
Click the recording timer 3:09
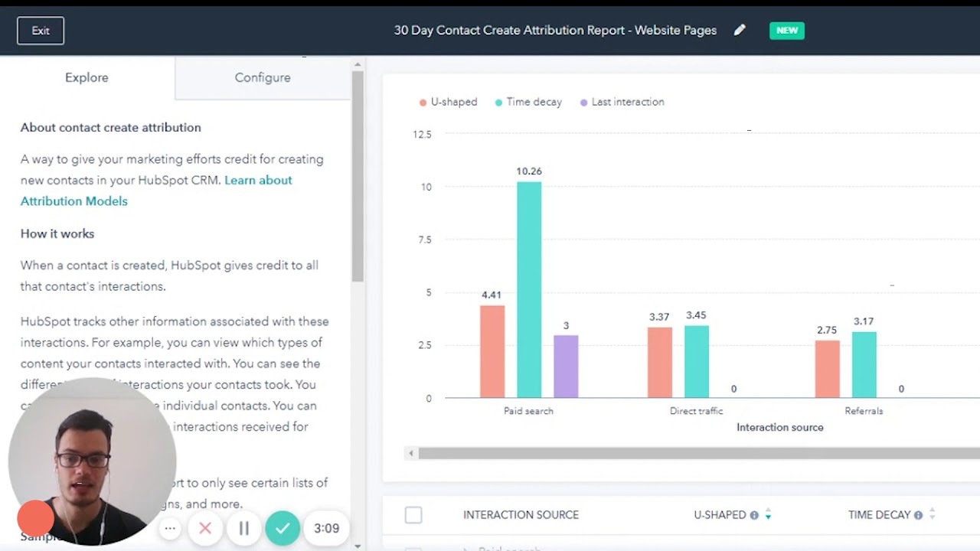(x=326, y=528)
